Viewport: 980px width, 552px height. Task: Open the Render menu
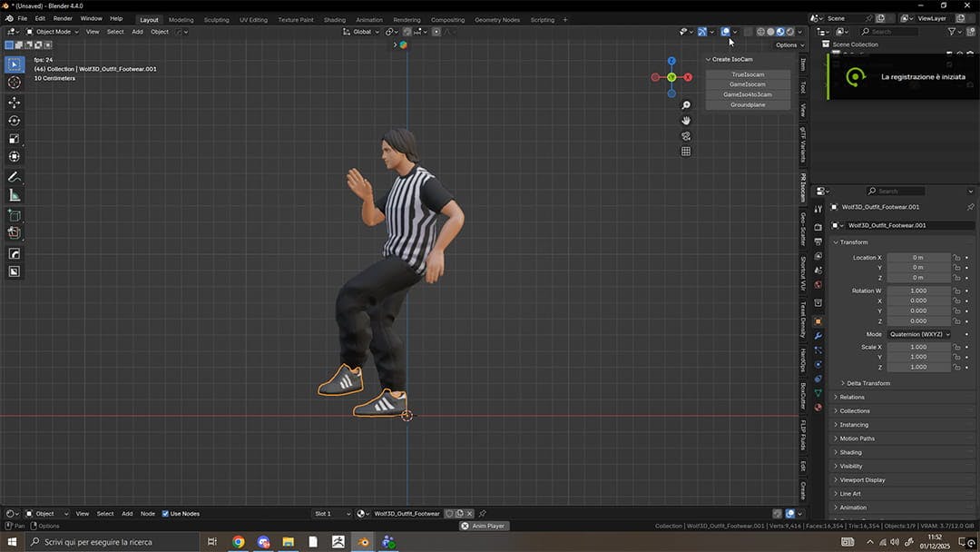[63, 18]
